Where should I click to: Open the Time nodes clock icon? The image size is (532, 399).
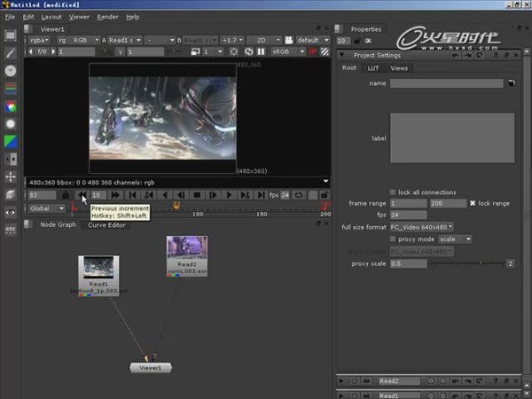pos(11,70)
